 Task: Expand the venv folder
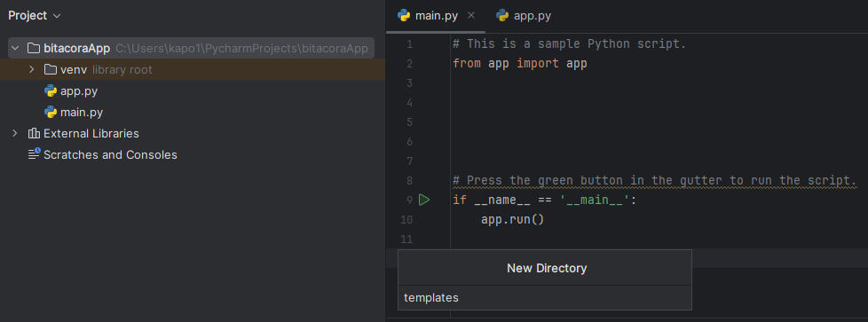pos(32,69)
